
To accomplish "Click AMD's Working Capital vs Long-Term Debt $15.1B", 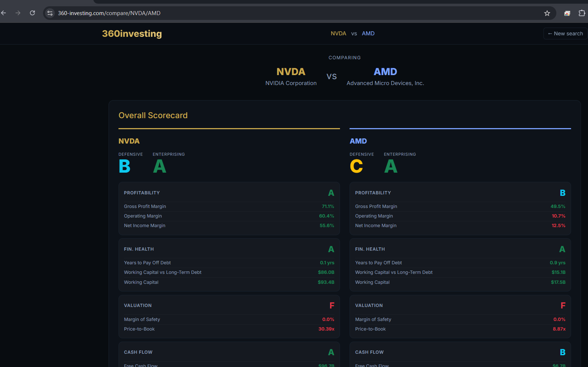I will click(x=559, y=272).
